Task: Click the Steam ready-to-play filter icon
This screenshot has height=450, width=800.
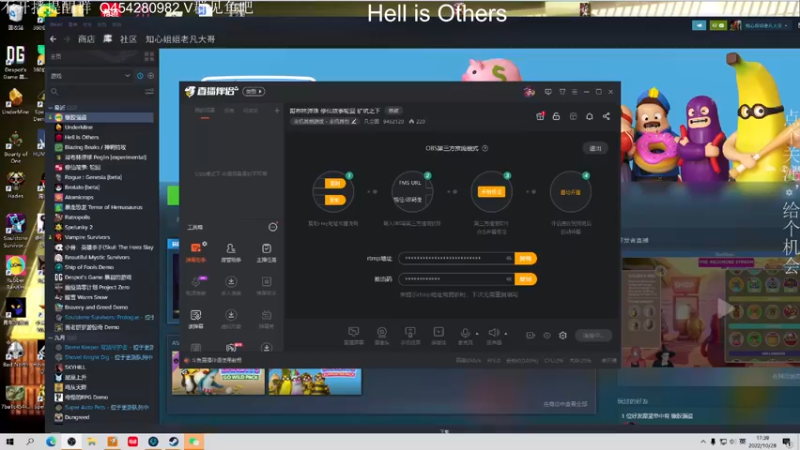Action: 151,76
